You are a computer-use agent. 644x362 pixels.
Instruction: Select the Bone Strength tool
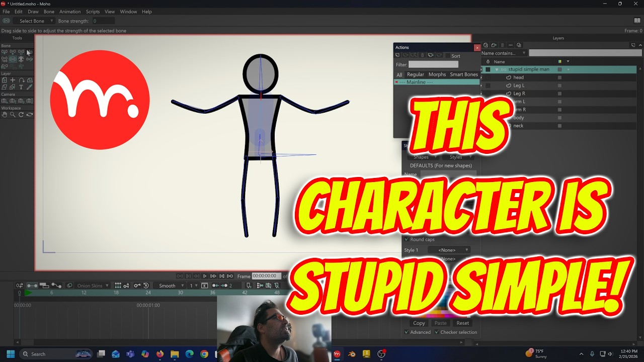pyautogui.click(x=13, y=59)
